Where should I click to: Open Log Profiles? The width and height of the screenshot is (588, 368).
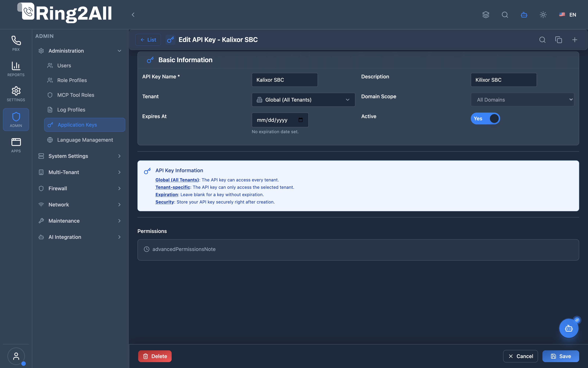85,109
